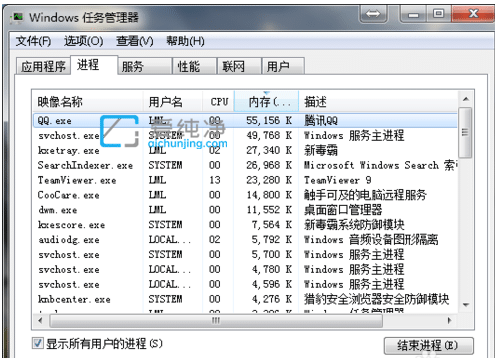Click the 腾讯QQ description cell
This screenshot has width=498, height=361.
click(321, 121)
